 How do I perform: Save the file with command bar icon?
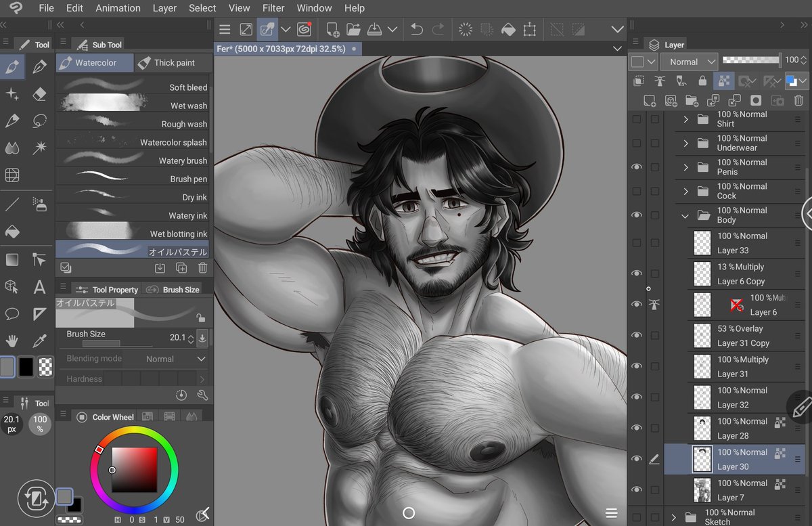pos(374,29)
